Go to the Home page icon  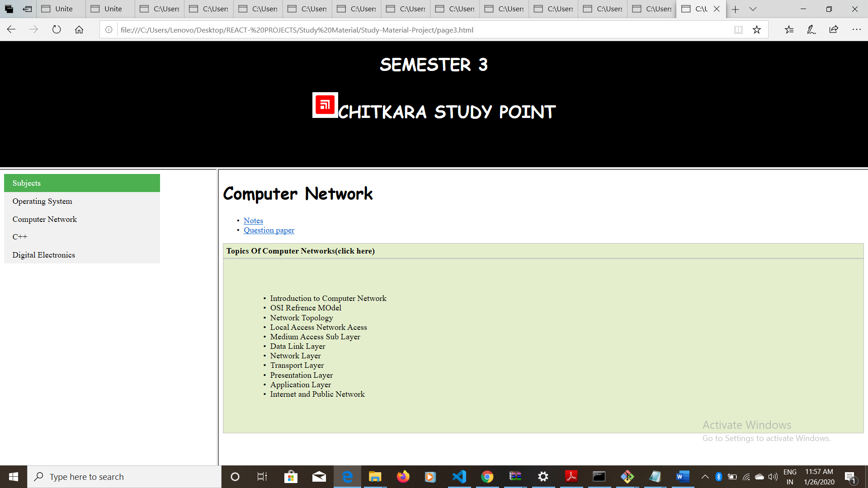point(79,30)
